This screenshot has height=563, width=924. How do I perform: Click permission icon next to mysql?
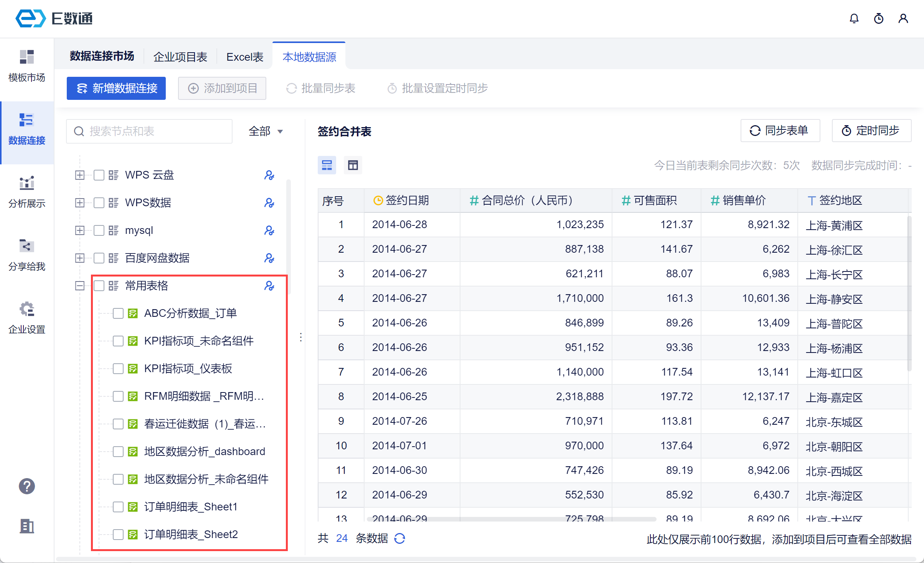tap(269, 230)
